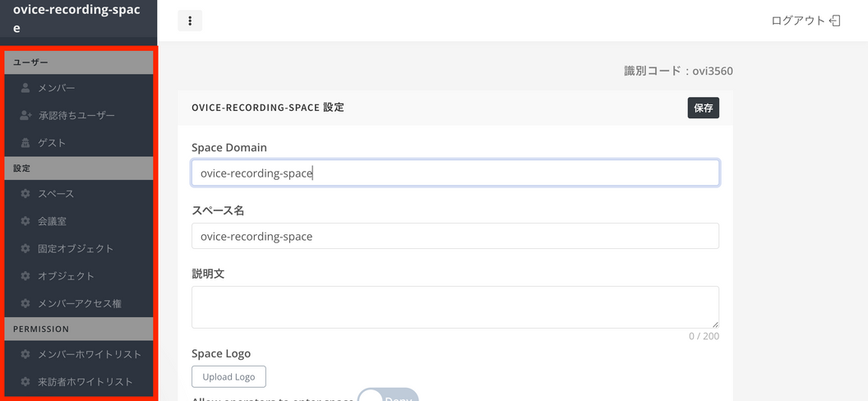868x401 pixels.
Task: Click the add-user icon beside 承認待ちユーザー
Action: coord(25,115)
